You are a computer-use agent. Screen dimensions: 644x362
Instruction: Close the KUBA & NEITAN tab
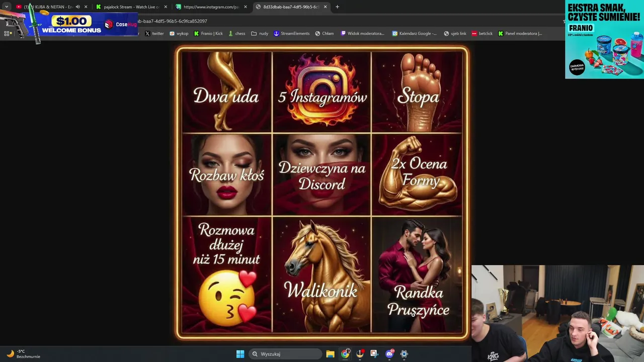(86, 7)
